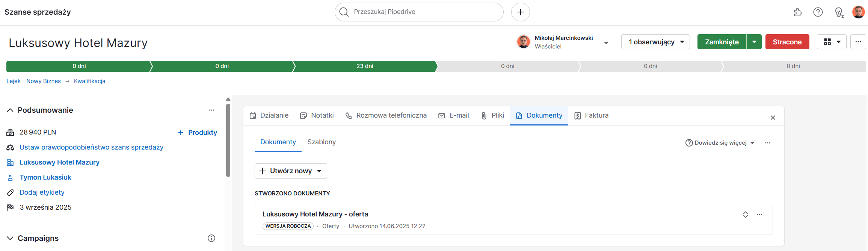Click the owner avatar Mikołaj Marcinkowski
This screenshot has height=251, width=868.
click(x=523, y=42)
